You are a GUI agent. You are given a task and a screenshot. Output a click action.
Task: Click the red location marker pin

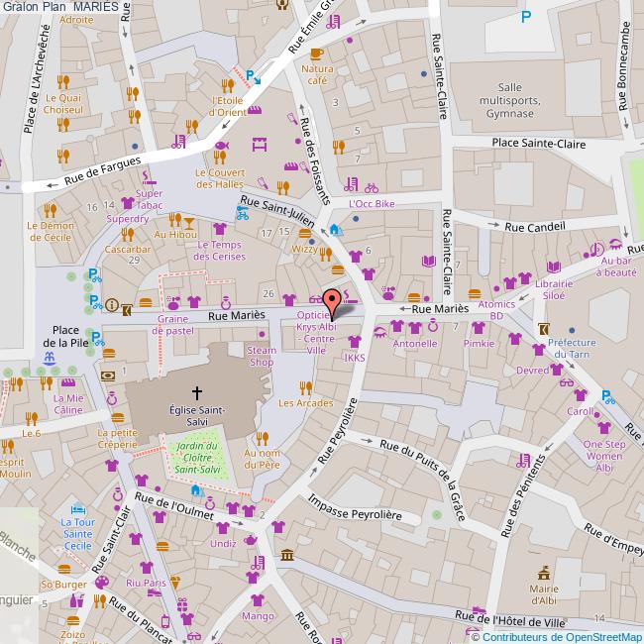(x=332, y=300)
